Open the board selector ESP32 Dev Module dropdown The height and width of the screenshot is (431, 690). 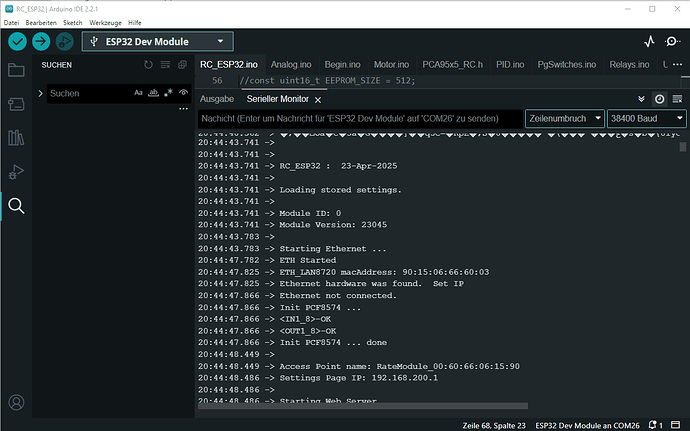tap(158, 42)
